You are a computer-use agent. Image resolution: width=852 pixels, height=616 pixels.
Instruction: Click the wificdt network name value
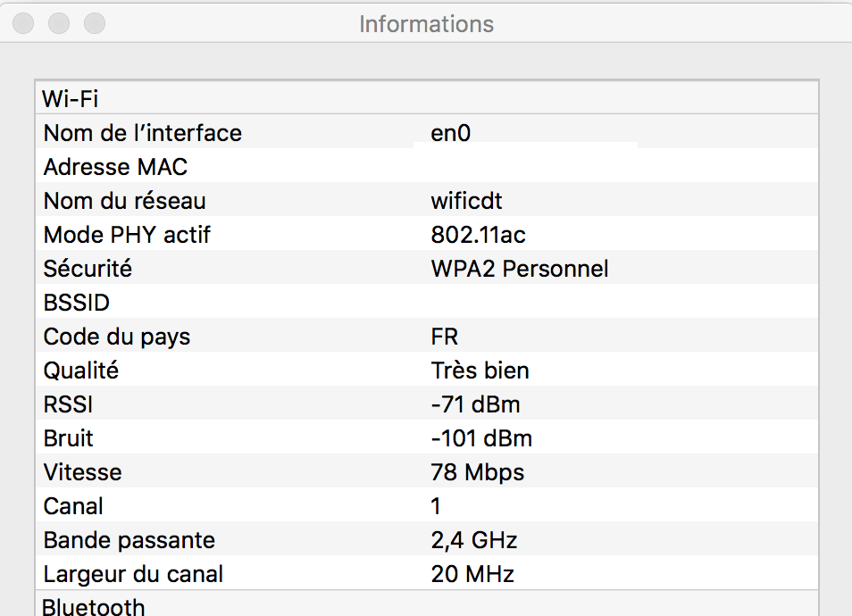[x=466, y=201]
